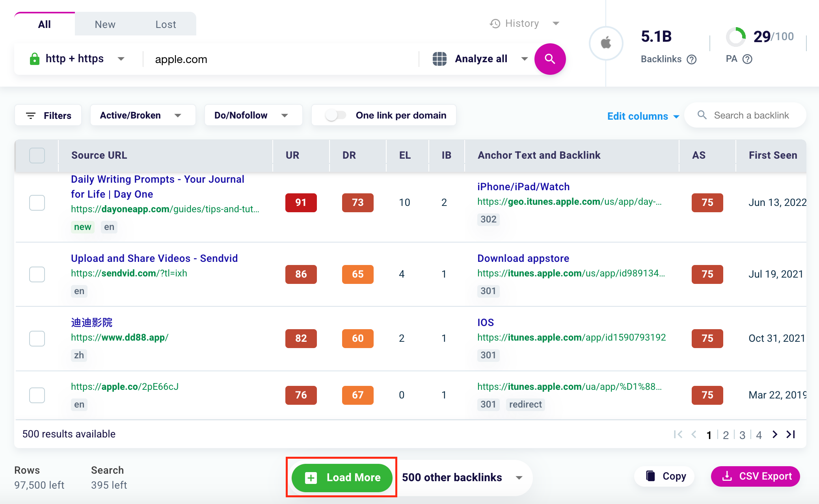Switch to the Lost tab
Image resolution: width=819 pixels, height=504 pixels.
[166, 24]
